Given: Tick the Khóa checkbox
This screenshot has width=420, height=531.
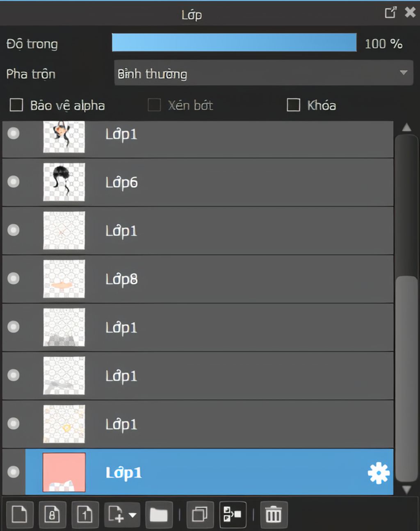Looking at the screenshot, I should coord(293,105).
